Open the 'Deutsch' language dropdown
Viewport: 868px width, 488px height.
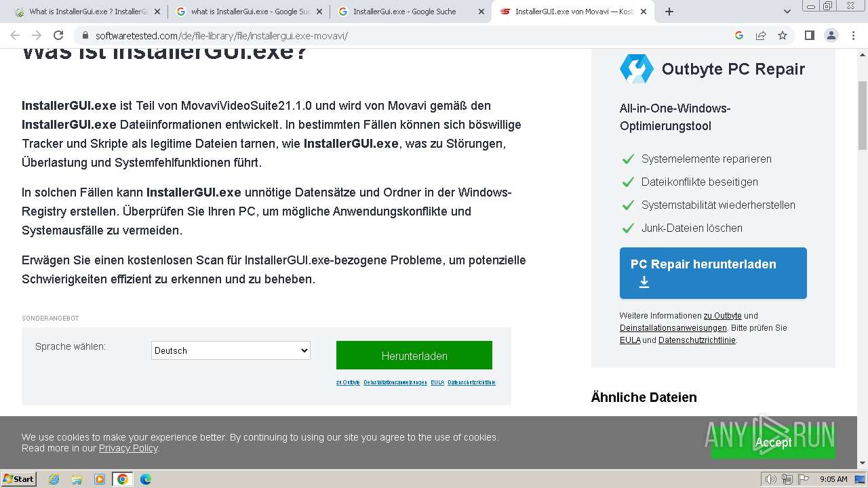(231, 350)
